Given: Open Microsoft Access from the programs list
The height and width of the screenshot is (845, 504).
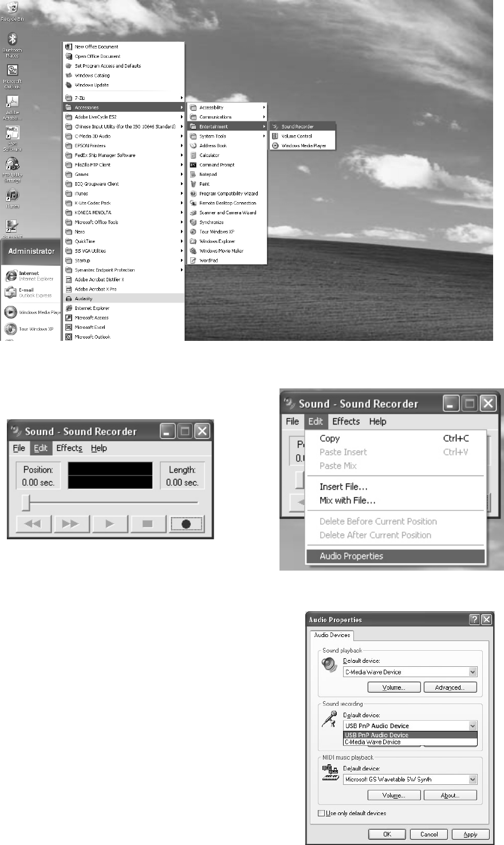Looking at the screenshot, I should [124, 317].
